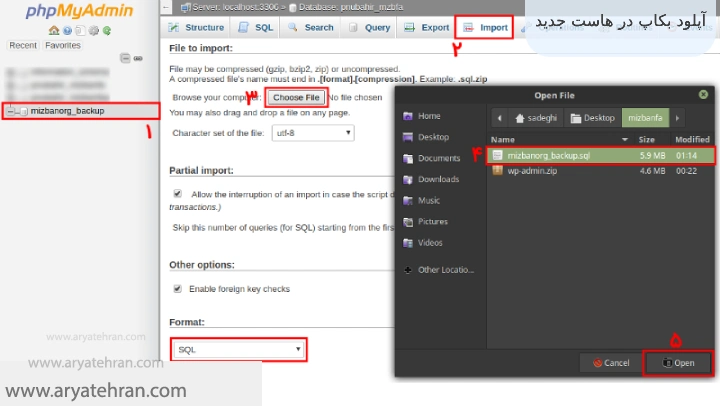This screenshot has width=720, height=406.
Task: Toggle Allow the interruption of import checkbox
Action: point(178,193)
